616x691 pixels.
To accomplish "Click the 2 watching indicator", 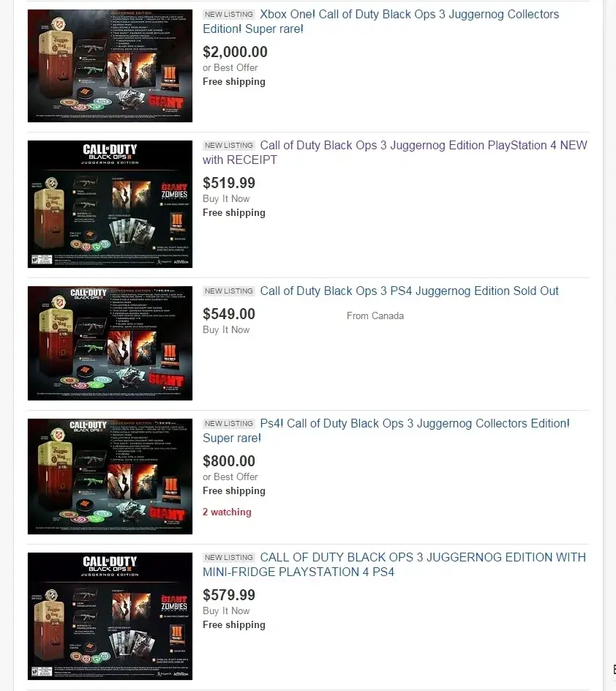I will click(x=228, y=512).
